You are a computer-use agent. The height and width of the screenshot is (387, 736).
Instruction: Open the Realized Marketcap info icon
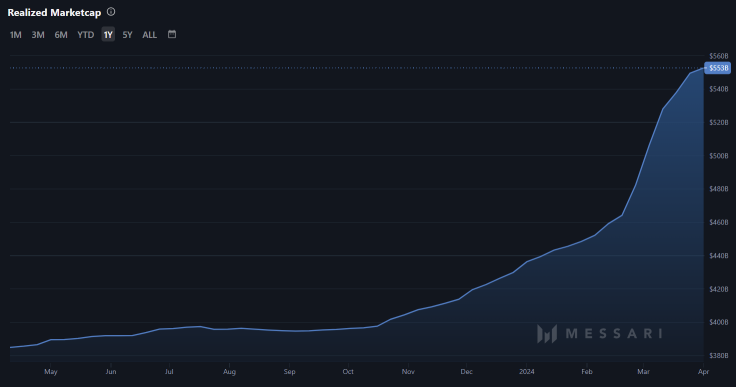[x=111, y=12]
